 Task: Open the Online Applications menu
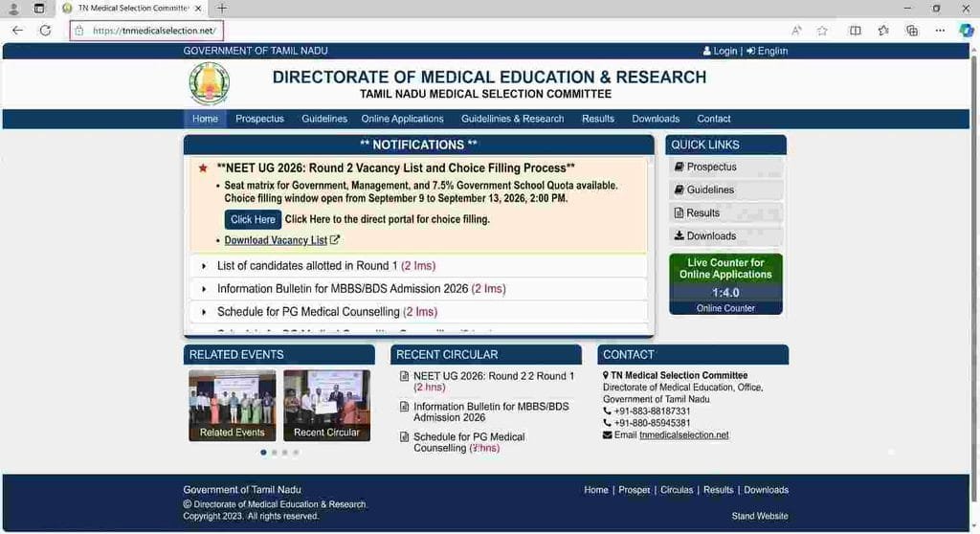[x=402, y=119]
